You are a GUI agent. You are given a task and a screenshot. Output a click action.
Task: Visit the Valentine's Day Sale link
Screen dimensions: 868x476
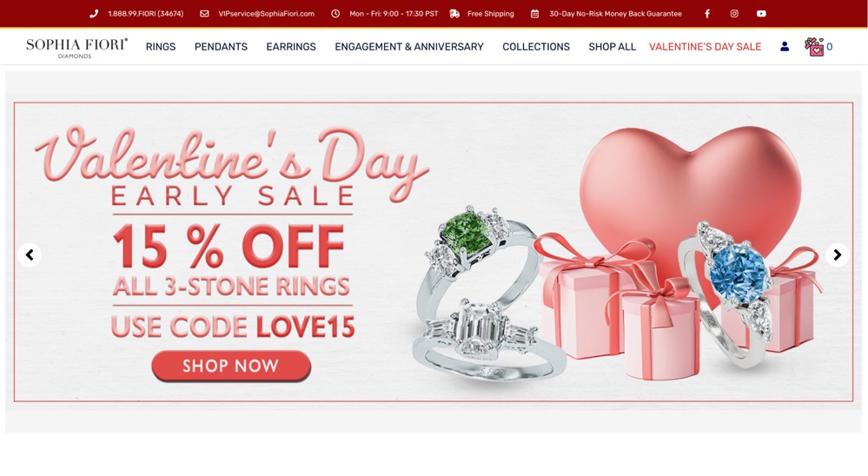[706, 47]
